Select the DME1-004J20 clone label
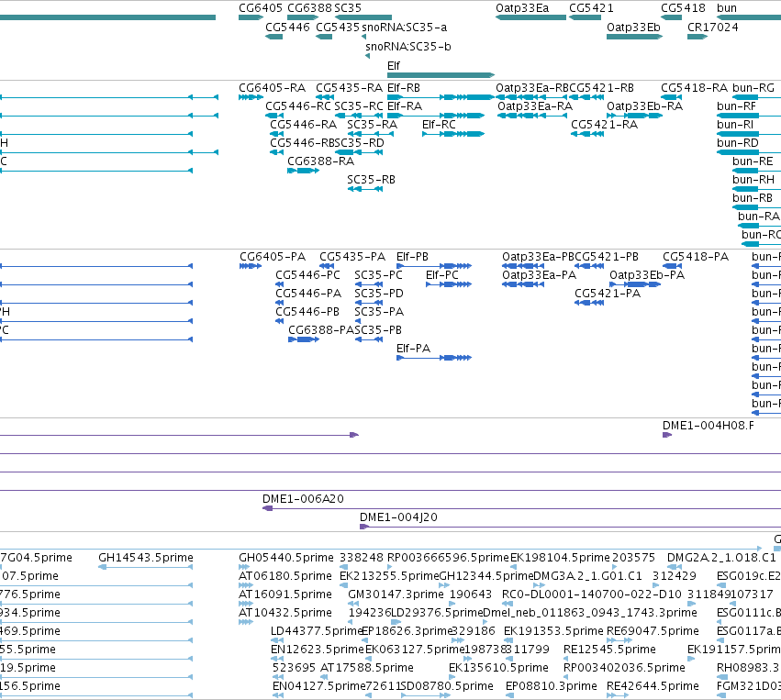 point(398,517)
